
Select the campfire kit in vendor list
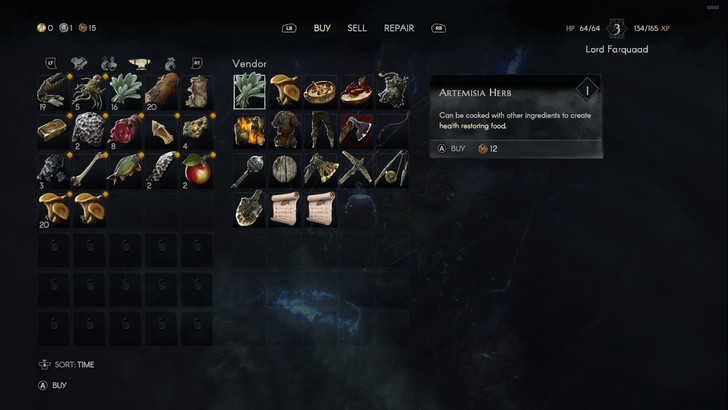(249, 130)
